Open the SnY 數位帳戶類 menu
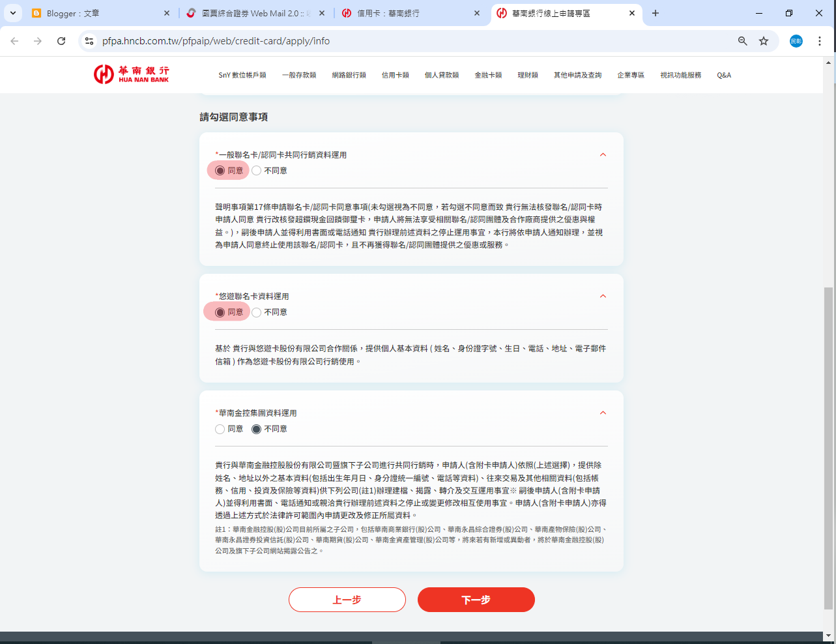The image size is (836, 644). point(242,75)
